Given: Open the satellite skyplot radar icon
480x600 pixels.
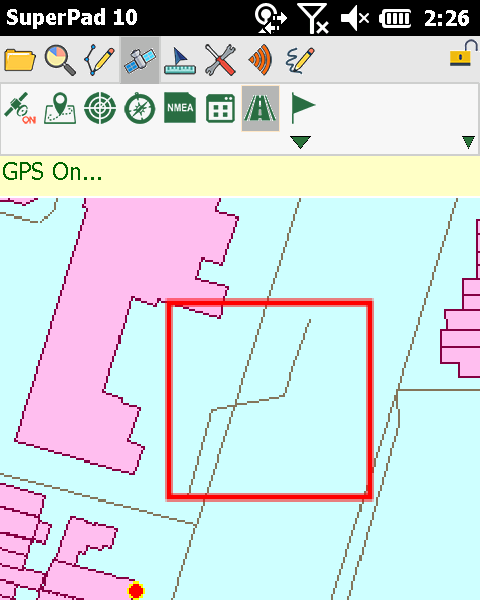Looking at the screenshot, I should [100, 108].
